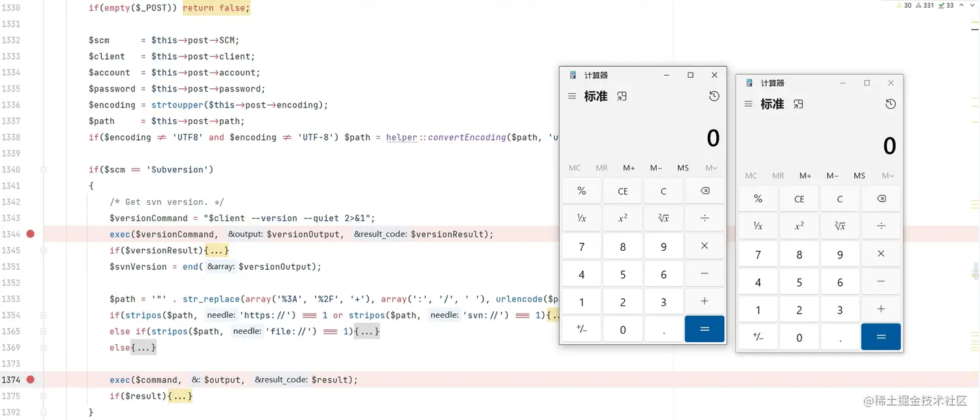Open memory list M dropdown in right Calculator
Image resolution: width=980 pixels, height=420 pixels.
click(887, 176)
